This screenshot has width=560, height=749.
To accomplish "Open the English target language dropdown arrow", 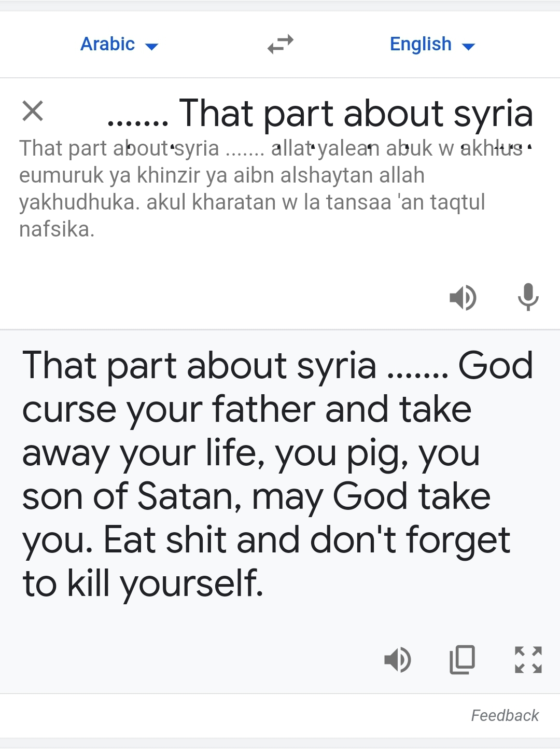I will [468, 47].
